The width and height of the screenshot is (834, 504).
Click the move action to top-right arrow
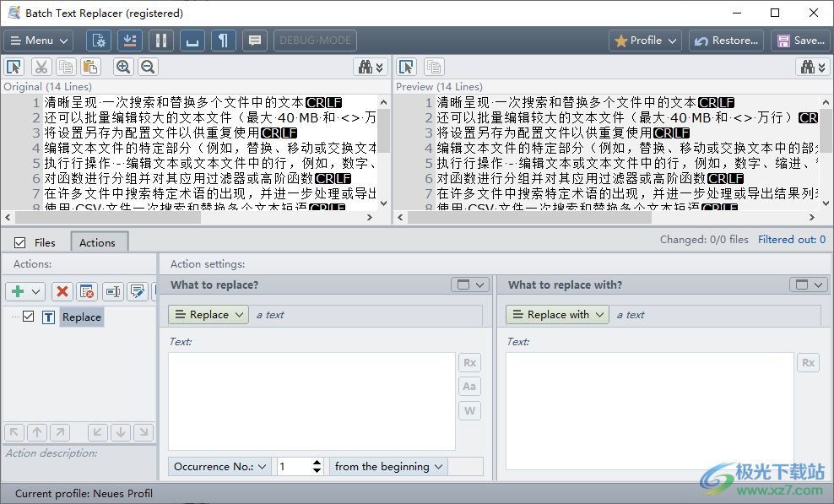tap(60, 432)
